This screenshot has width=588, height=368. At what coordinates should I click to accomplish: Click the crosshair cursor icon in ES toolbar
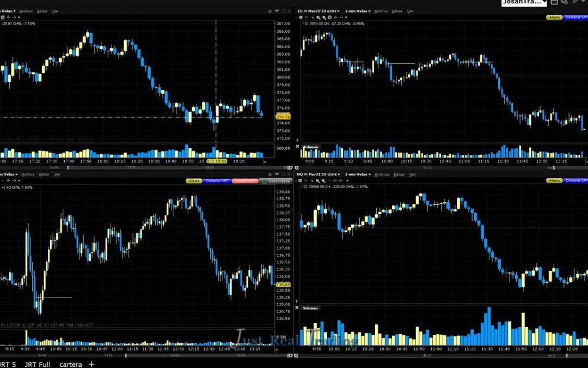click(330, 17)
